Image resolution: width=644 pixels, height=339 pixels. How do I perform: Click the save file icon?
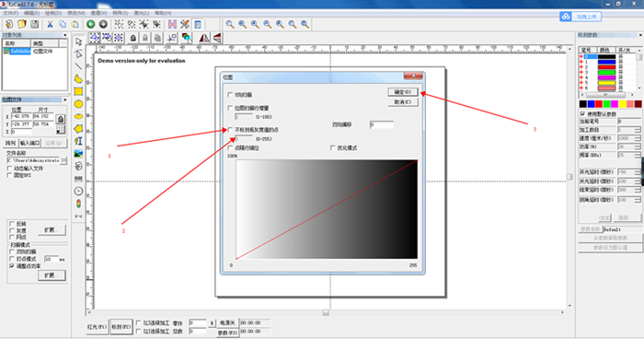pyautogui.click(x=35, y=24)
